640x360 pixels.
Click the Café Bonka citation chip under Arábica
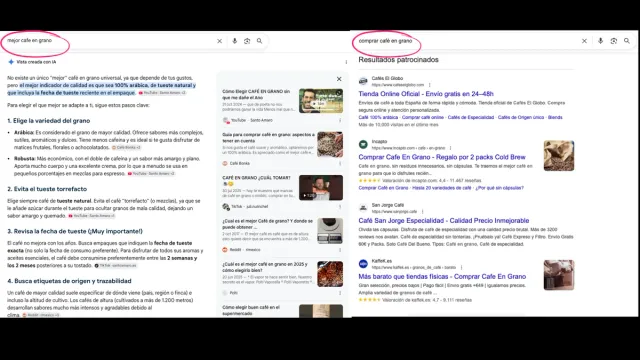click(127, 147)
